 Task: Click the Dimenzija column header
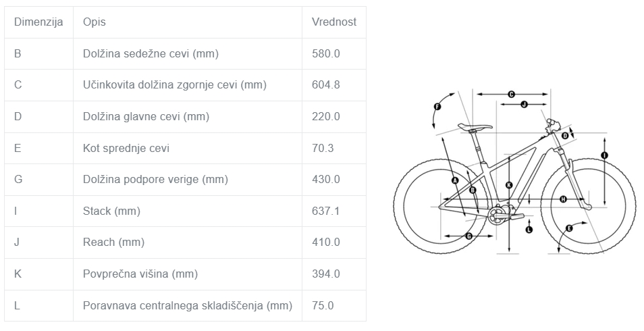tap(38, 22)
